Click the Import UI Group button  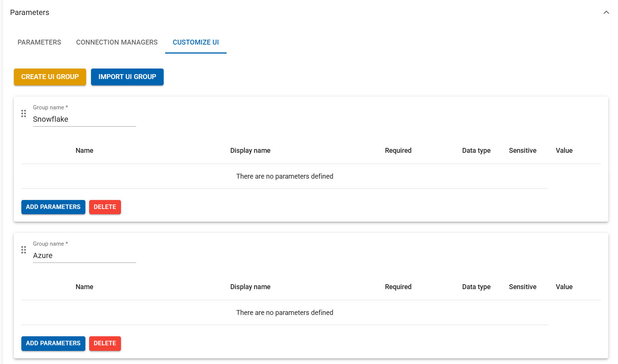click(x=127, y=77)
